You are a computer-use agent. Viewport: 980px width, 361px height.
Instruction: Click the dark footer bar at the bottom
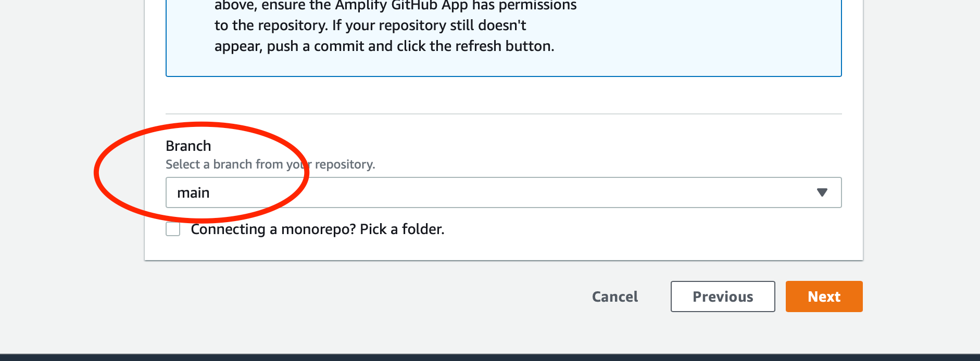point(490,358)
